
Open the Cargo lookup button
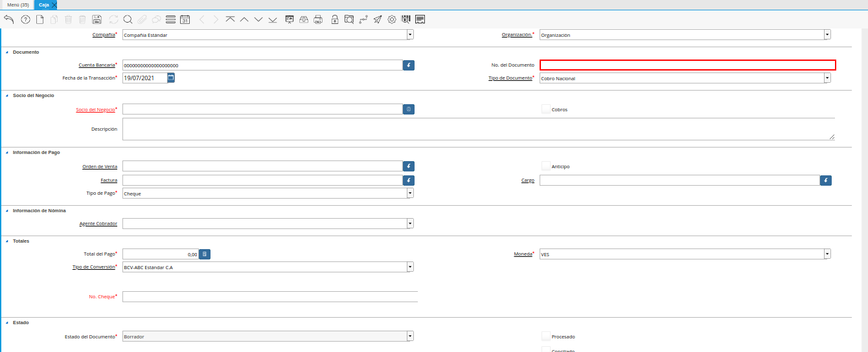coord(826,181)
